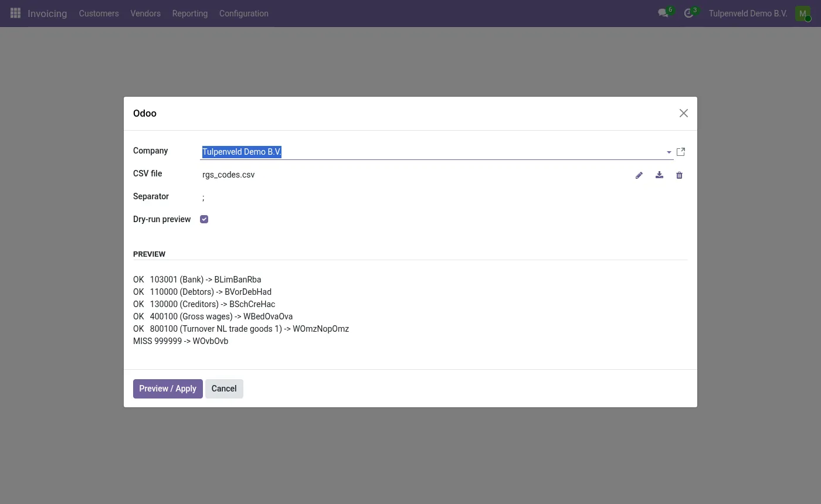Click the Separator label
The width and height of the screenshot is (821, 504).
pos(151,196)
